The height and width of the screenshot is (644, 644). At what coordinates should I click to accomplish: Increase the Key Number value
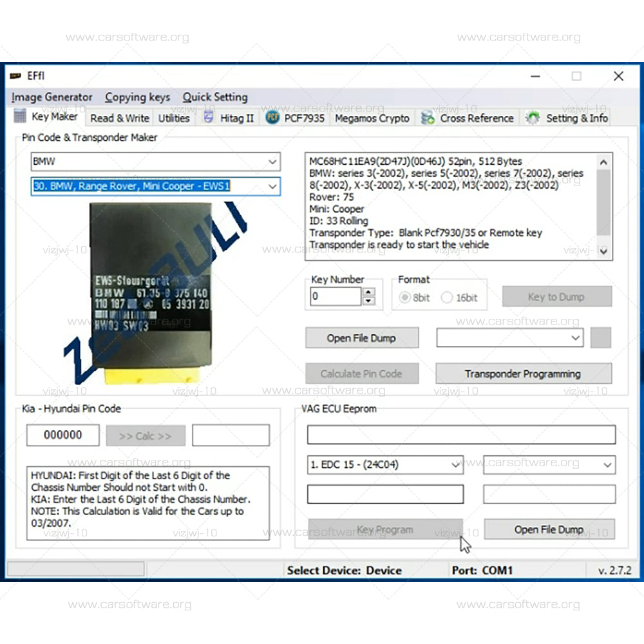pyautogui.click(x=368, y=292)
